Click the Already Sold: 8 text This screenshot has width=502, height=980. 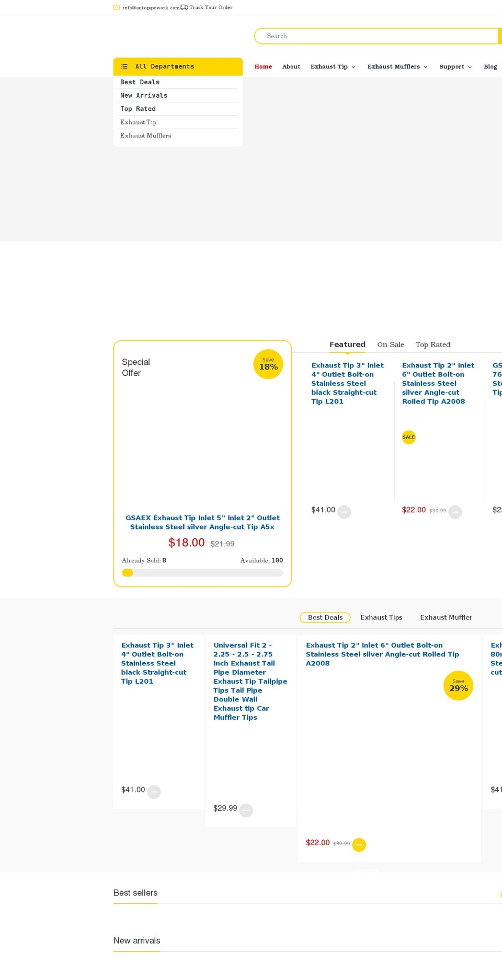click(144, 560)
